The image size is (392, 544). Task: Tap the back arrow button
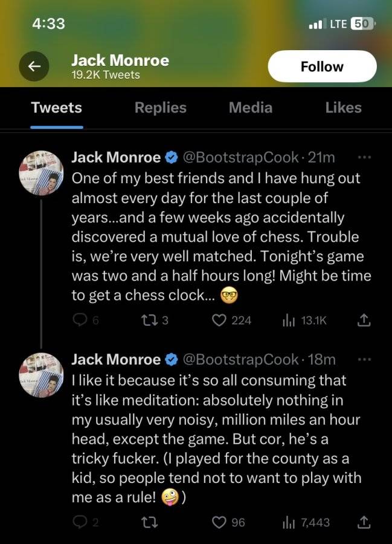[x=34, y=66]
